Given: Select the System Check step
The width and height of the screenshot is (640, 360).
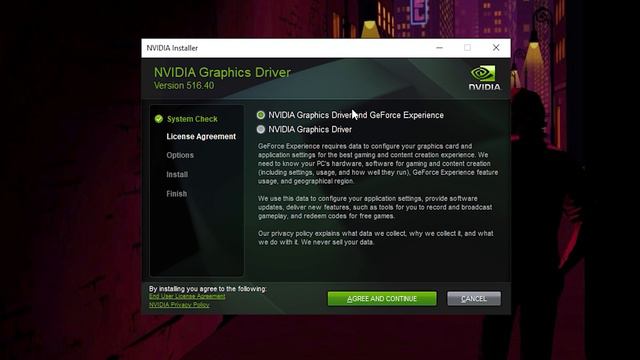Looking at the screenshot, I should (x=192, y=119).
